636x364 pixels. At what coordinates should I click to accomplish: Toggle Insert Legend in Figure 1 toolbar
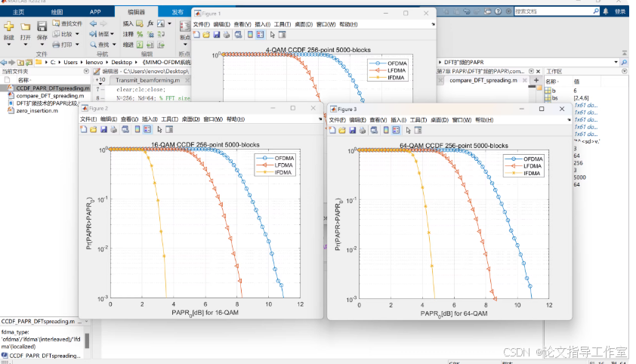pyautogui.click(x=260, y=35)
